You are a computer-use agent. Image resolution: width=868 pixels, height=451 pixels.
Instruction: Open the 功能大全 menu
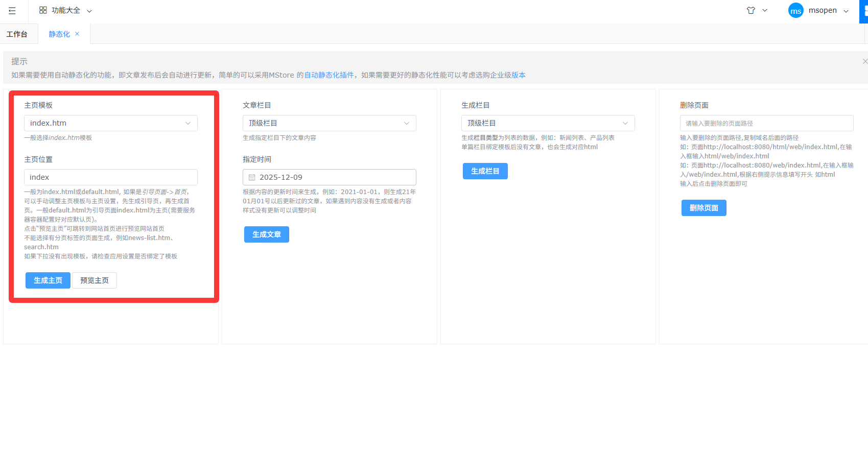point(65,11)
